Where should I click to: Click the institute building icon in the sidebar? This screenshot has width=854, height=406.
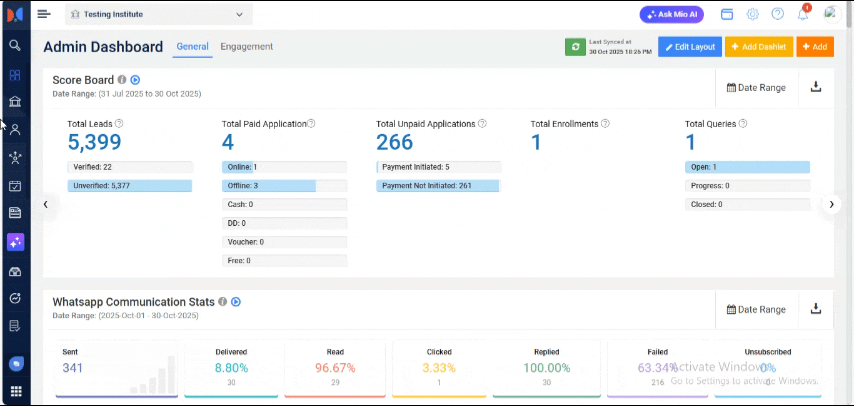(x=15, y=102)
